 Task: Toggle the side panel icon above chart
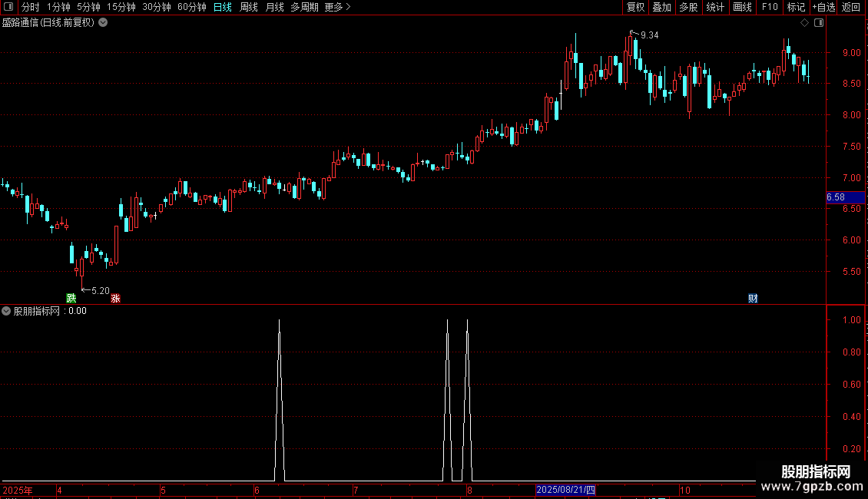[819, 23]
